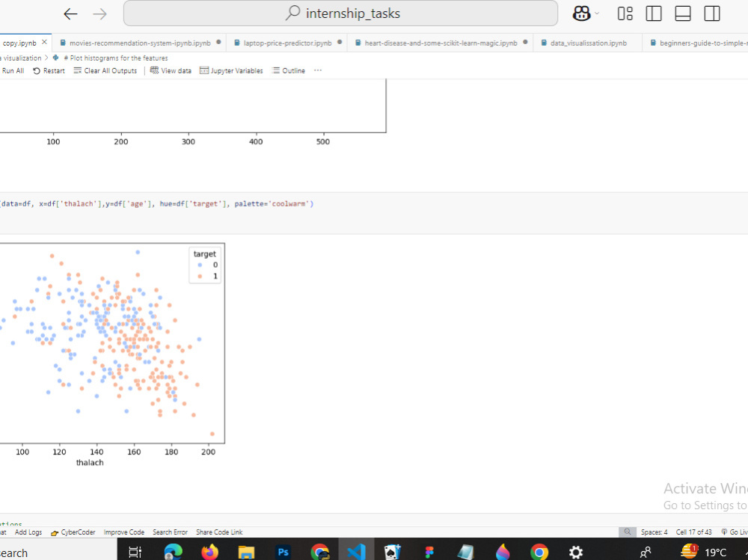Change indentation via Spaces: 4

654,532
